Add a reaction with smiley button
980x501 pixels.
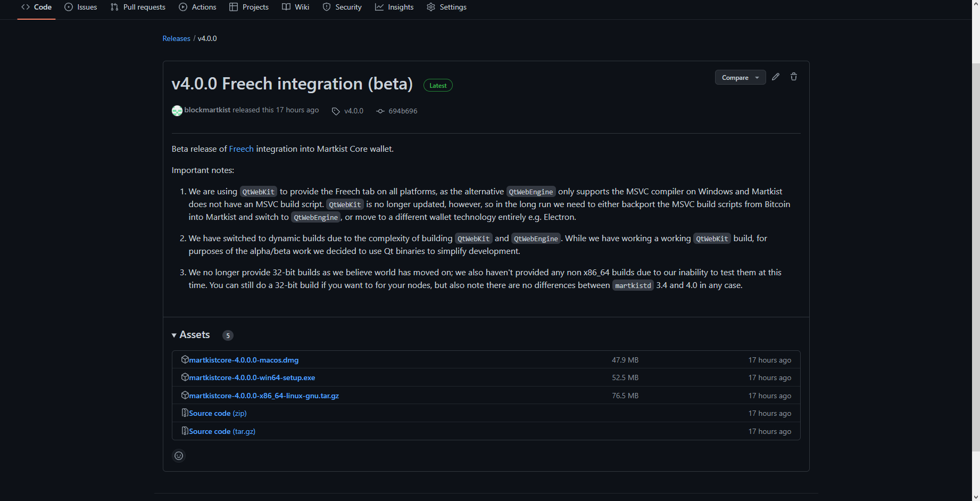click(x=179, y=456)
